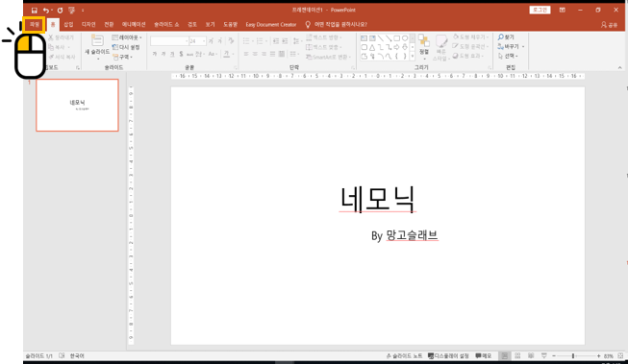Image resolution: width=628 pixels, height=364 pixels.
Task: Open the Ribbon Display Options icon
Action: click(563, 10)
